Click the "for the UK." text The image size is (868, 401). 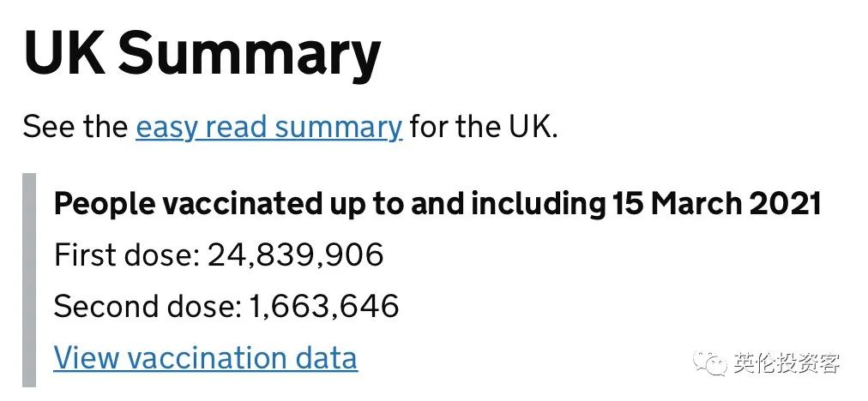484,128
